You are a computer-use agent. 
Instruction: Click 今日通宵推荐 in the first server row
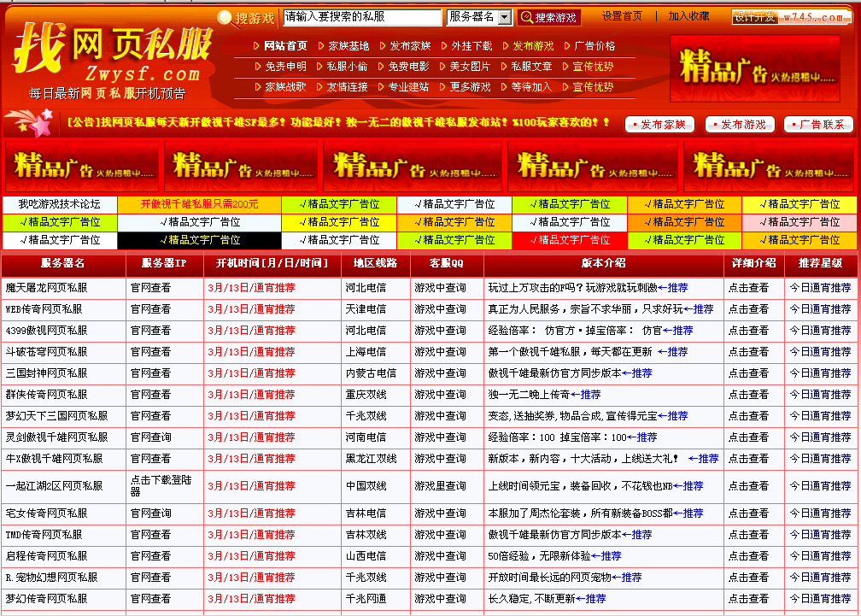tap(815, 286)
